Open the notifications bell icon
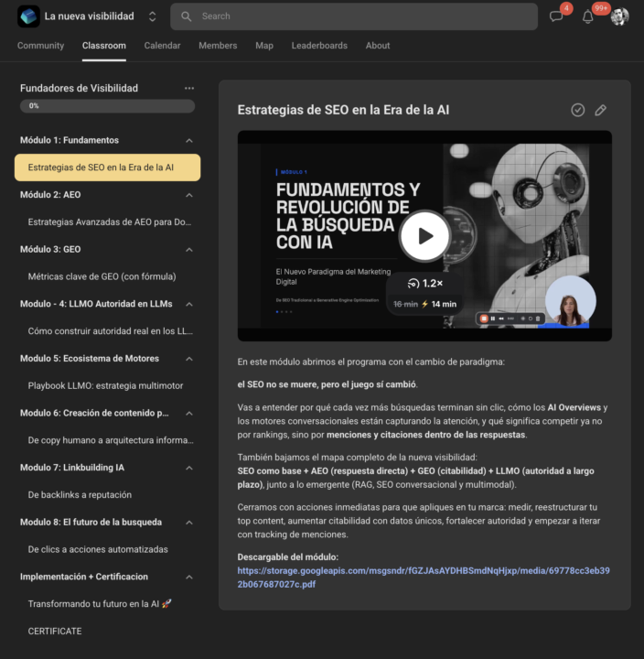The height and width of the screenshot is (659, 644). coord(587,16)
